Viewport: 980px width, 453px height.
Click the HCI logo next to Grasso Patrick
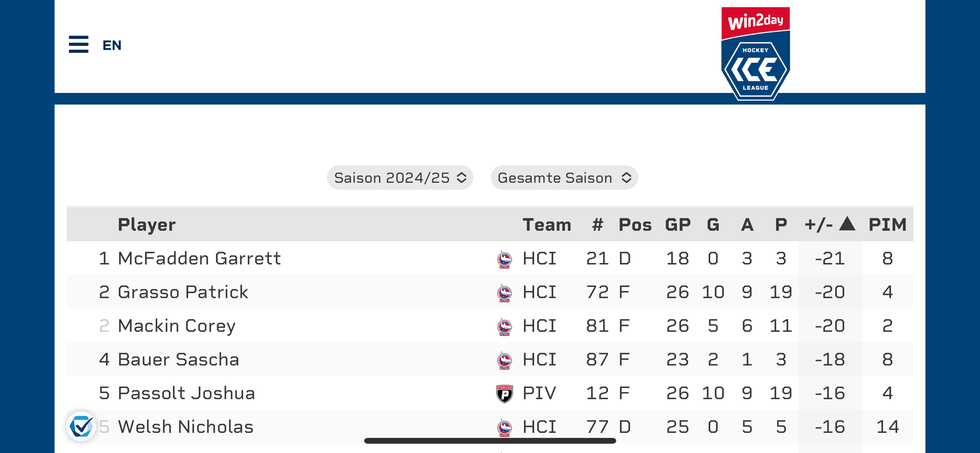pos(504,293)
